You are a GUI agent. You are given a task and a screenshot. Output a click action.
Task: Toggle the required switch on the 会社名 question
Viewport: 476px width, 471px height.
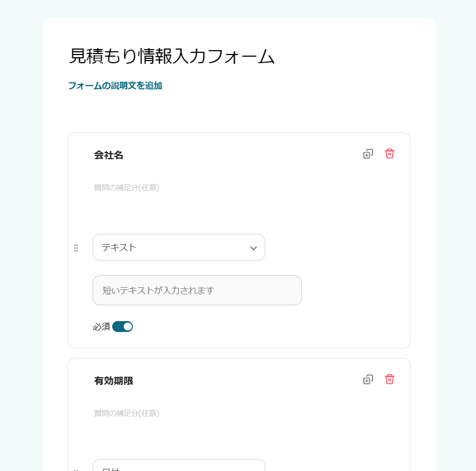coord(122,326)
